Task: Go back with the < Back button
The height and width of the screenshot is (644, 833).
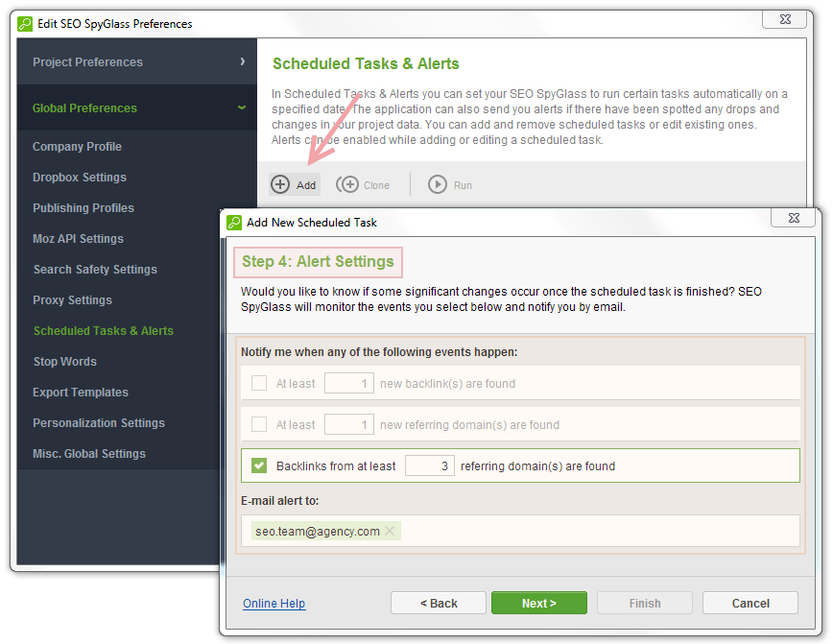Action: (439, 603)
